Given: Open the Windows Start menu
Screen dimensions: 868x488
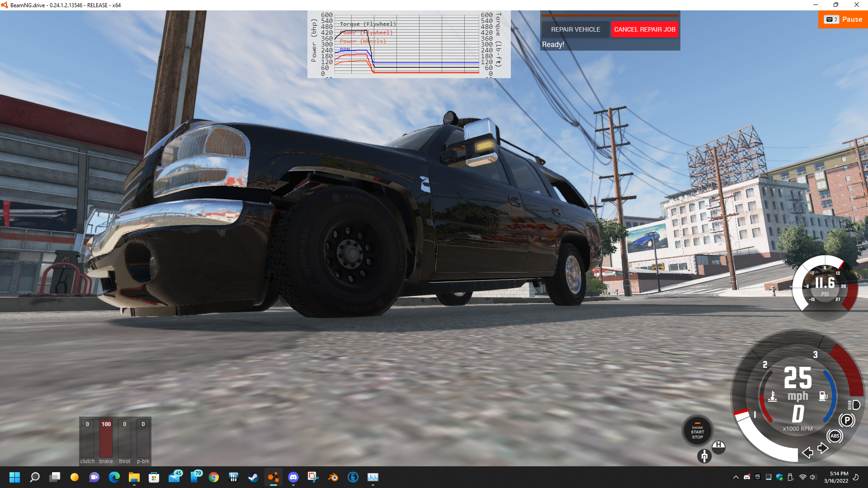Looking at the screenshot, I should point(15,477).
